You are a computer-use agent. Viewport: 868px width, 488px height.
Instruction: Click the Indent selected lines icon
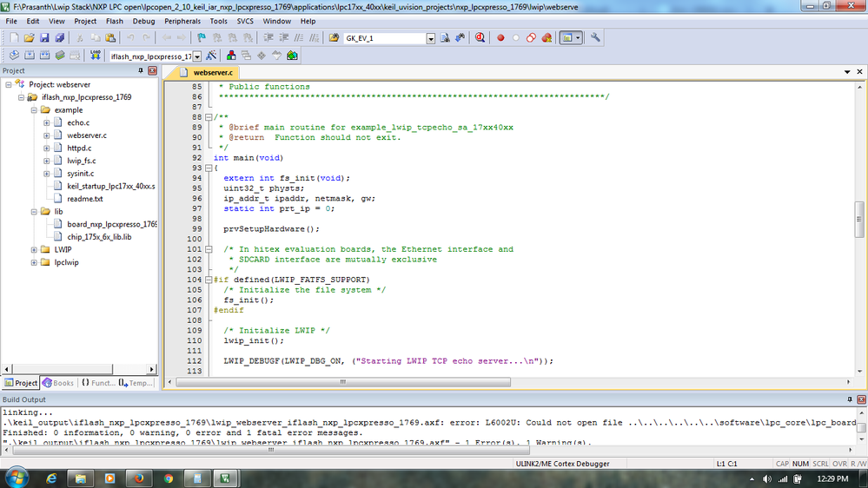click(x=268, y=37)
